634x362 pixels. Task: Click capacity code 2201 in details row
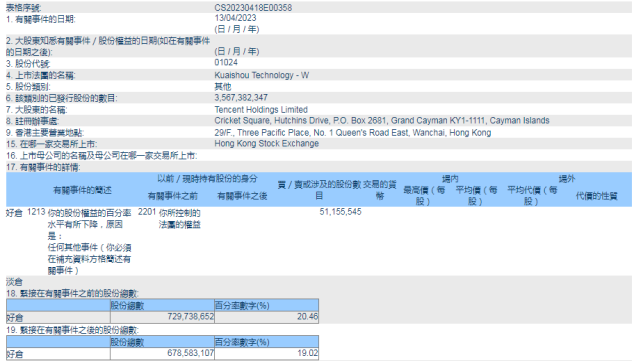[147, 212]
